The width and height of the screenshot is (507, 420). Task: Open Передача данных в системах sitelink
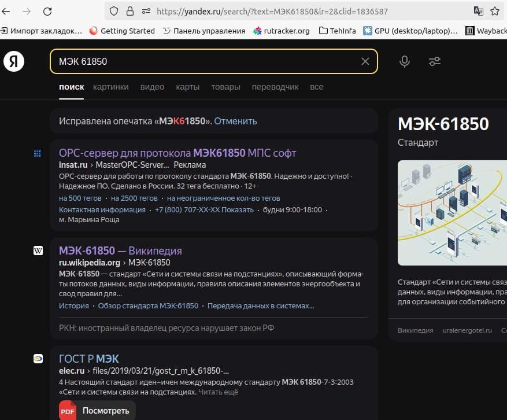(261, 306)
